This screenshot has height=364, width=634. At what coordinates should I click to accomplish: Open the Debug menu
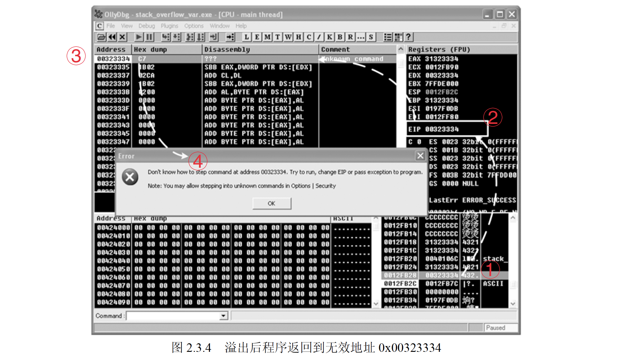(146, 26)
